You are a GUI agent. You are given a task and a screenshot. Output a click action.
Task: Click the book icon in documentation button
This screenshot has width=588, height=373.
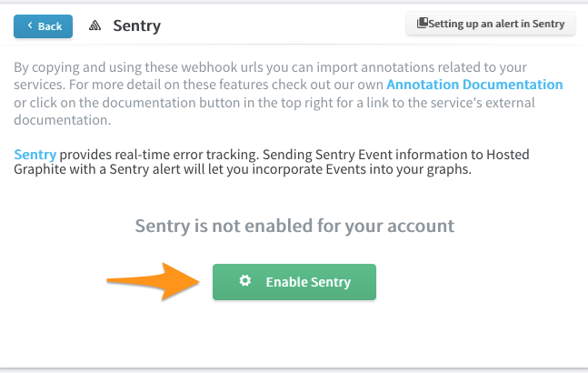423,23
